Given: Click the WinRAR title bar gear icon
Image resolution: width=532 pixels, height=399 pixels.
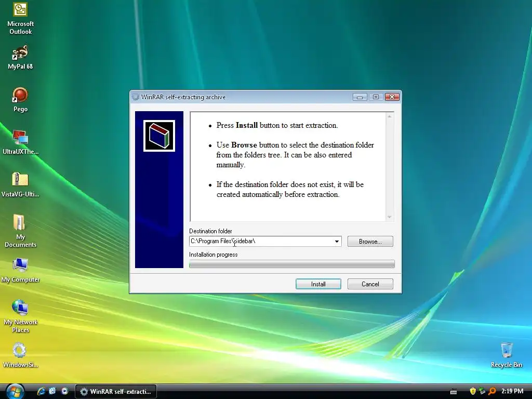Looking at the screenshot, I should coord(136,97).
